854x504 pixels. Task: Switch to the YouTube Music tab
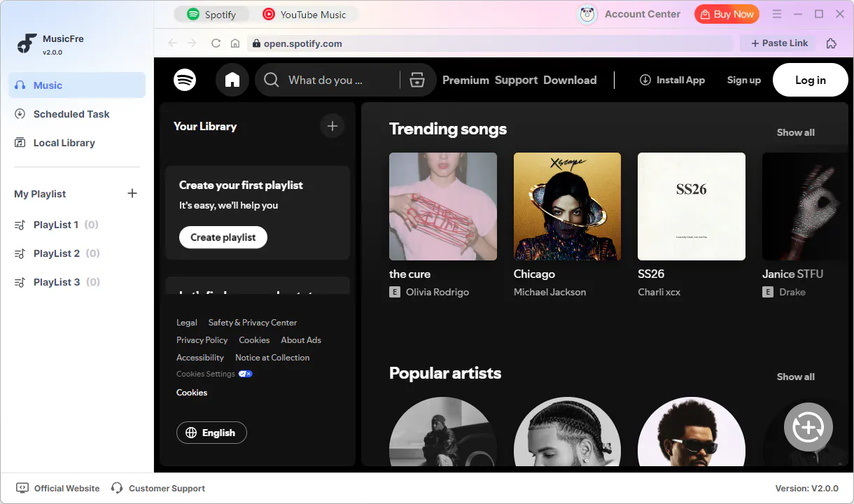coord(304,14)
